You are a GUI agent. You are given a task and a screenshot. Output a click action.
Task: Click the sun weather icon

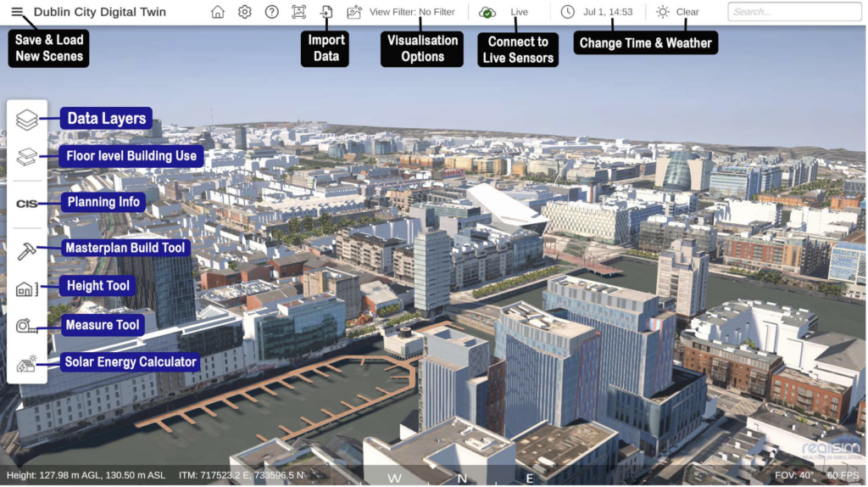tap(663, 12)
